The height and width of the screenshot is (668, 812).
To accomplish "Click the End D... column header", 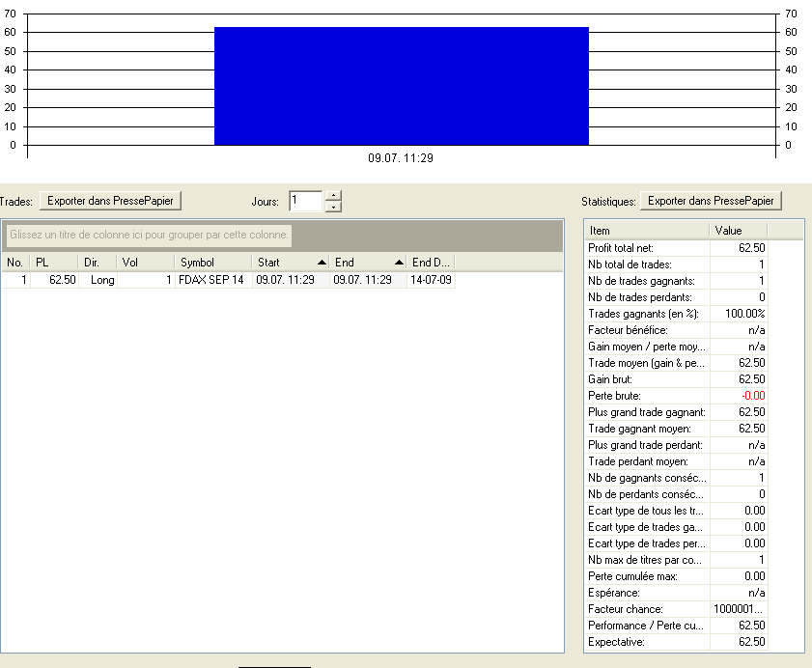I will [431, 263].
